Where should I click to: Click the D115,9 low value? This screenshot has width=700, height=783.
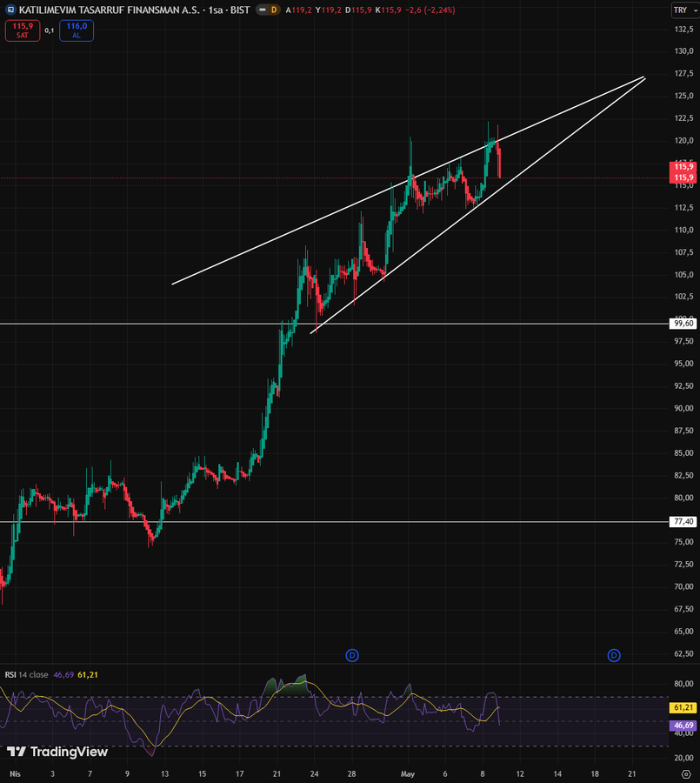tap(358, 10)
